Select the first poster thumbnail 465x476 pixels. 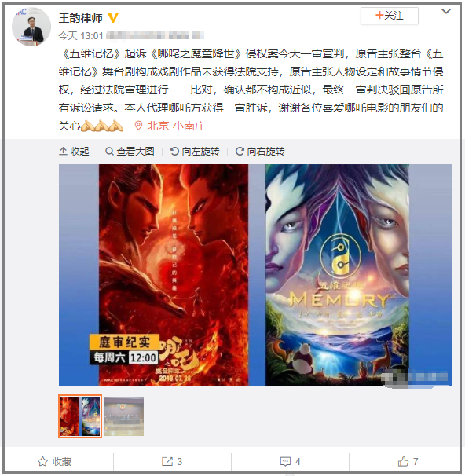[80, 416]
